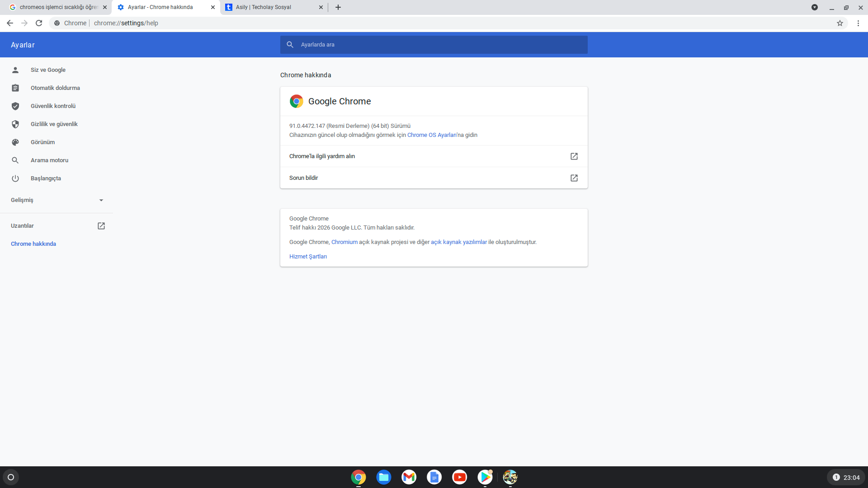The image size is (868, 488).
Task: Open Gizlilik ve güvenlik settings section
Action: (57, 124)
